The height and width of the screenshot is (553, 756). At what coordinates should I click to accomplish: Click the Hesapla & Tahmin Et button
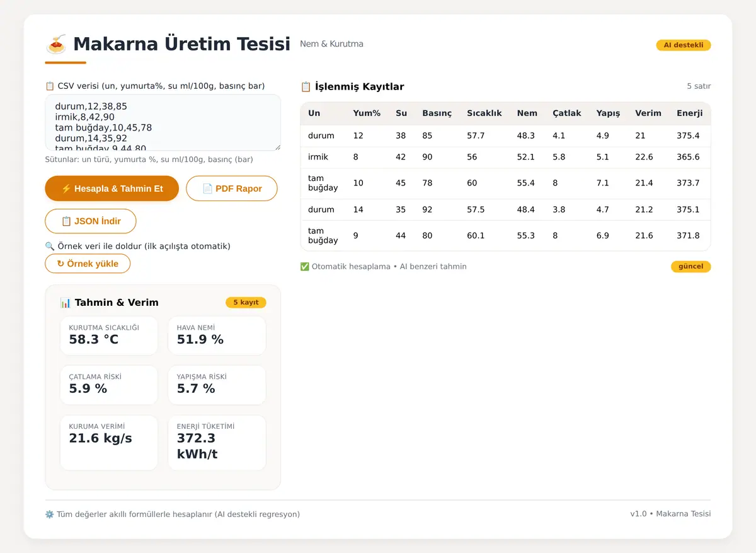pyautogui.click(x=112, y=189)
